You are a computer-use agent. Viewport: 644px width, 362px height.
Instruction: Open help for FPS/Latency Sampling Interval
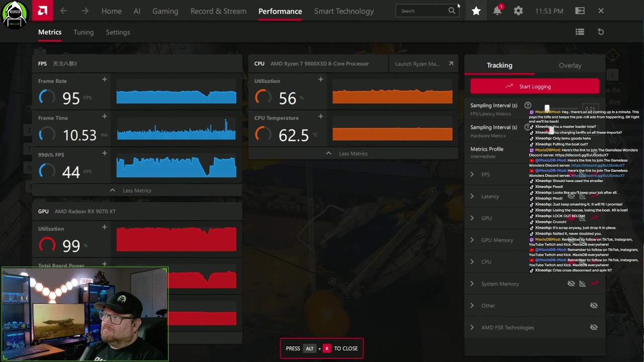click(528, 106)
